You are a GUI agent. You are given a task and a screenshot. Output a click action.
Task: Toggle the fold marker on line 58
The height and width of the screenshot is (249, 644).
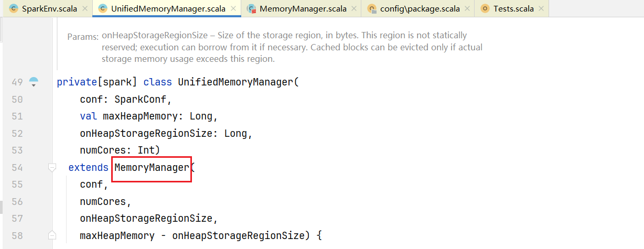(x=52, y=235)
